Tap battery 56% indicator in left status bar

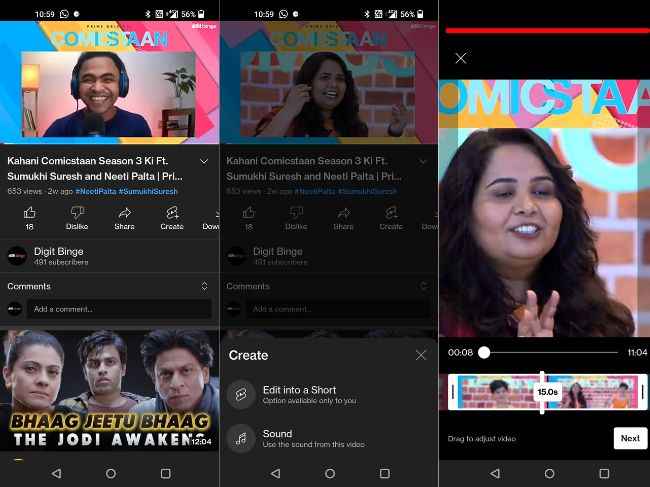click(x=193, y=14)
